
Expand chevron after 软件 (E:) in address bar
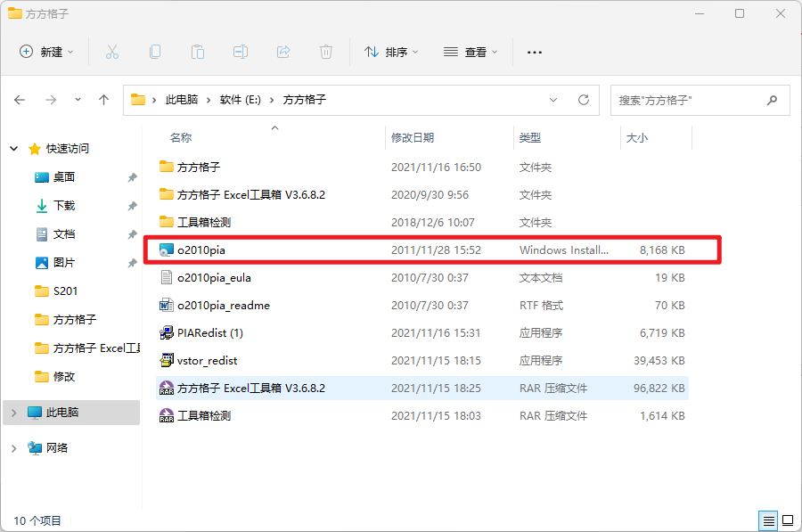click(272, 101)
